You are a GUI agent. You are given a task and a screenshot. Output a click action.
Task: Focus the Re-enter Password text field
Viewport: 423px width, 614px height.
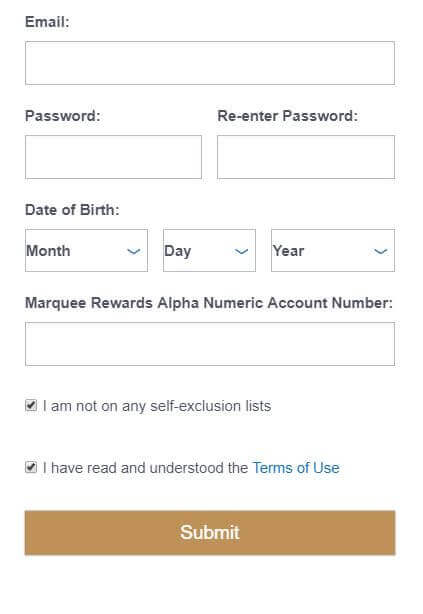click(x=306, y=157)
